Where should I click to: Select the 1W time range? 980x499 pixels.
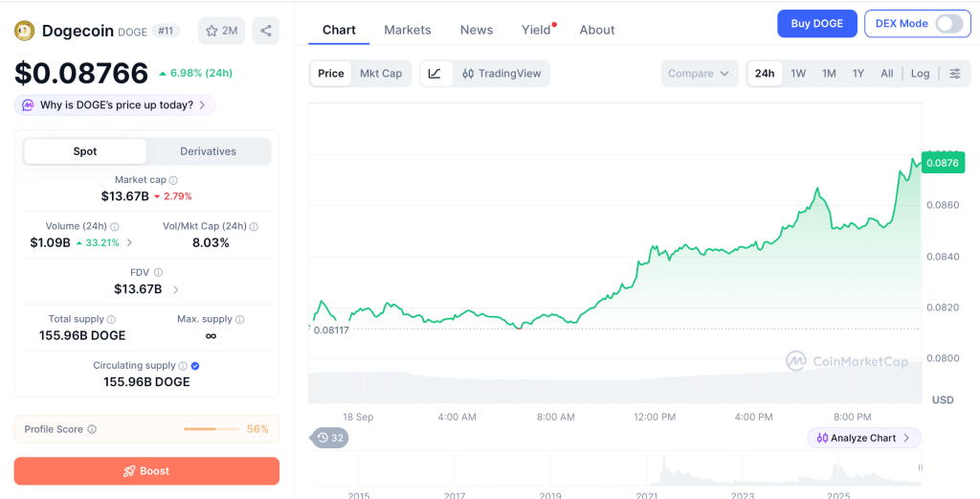click(x=798, y=73)
